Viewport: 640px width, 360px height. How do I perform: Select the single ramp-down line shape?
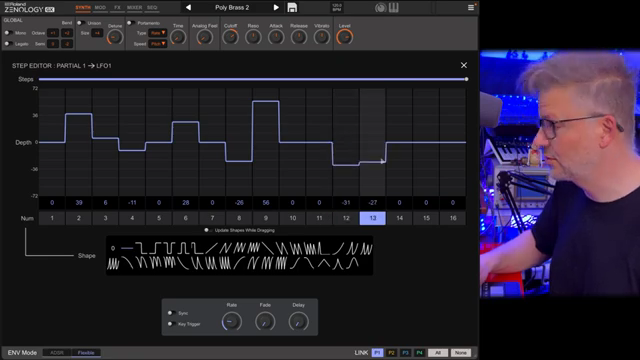[x=268, y=248]
